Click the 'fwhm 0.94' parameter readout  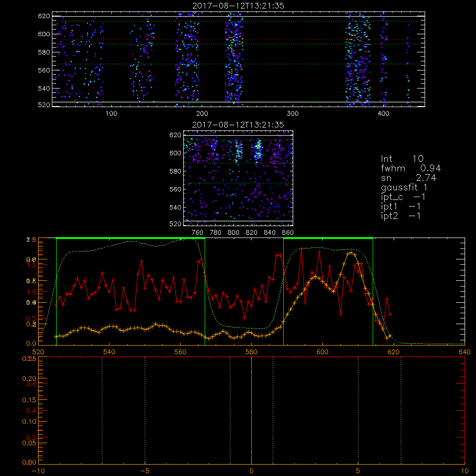coord(411,168)
